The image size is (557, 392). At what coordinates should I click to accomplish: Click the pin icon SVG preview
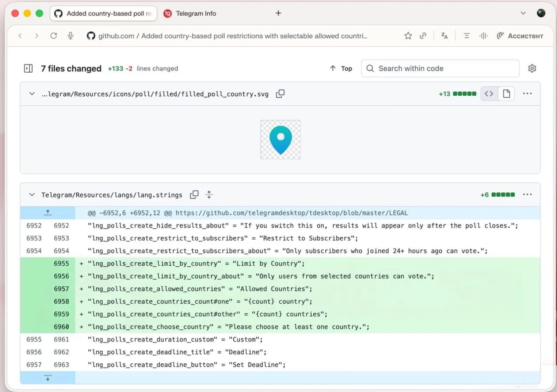coord(280,140)
